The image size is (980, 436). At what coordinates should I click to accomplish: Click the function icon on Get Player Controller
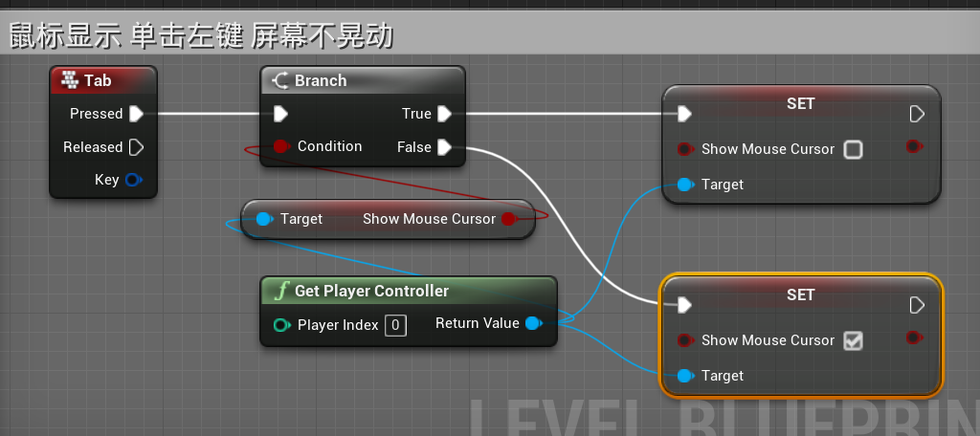(x=282, y=291)
